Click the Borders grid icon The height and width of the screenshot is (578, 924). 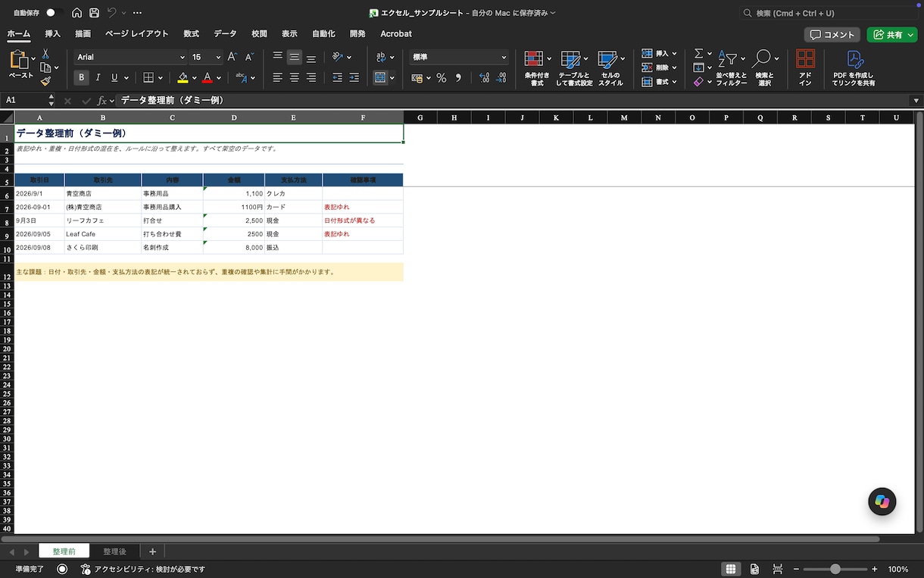click(148, 77)
